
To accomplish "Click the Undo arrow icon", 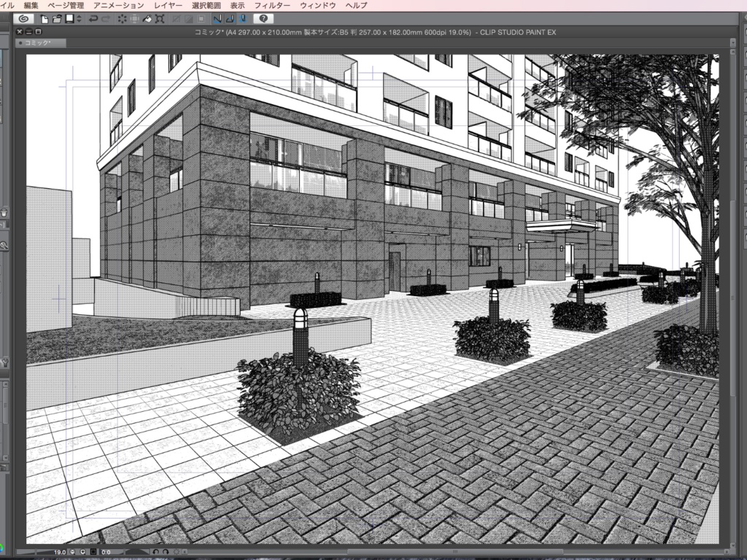I will 94,20.
